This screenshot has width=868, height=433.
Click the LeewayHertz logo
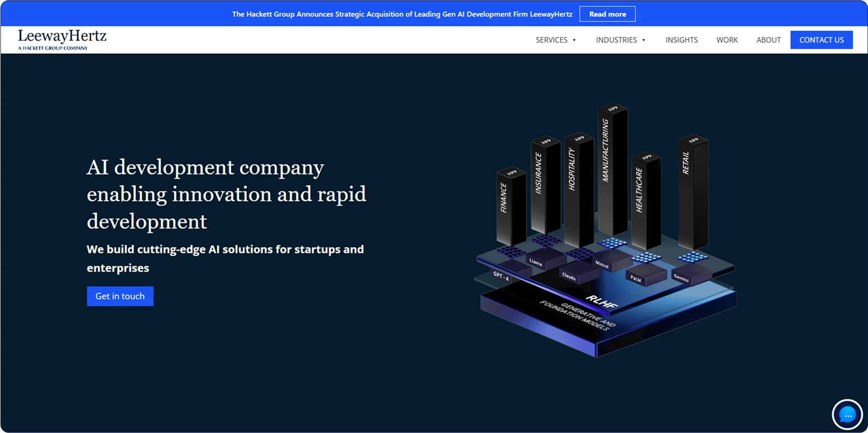click(x=62, y=40)
